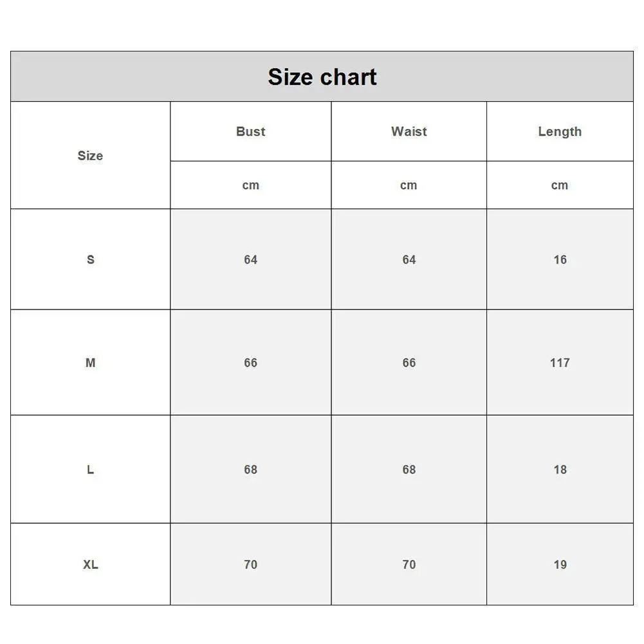
Task: Select the "Length" column header
Action: [560, 131]
